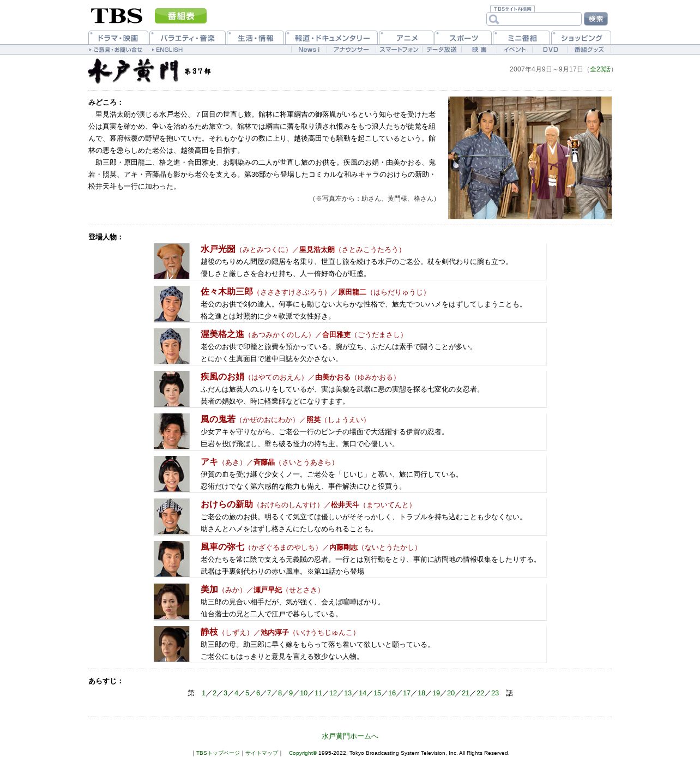Open 映画 in the sub menu
This screenshot has height=757, width=700.
479,50
